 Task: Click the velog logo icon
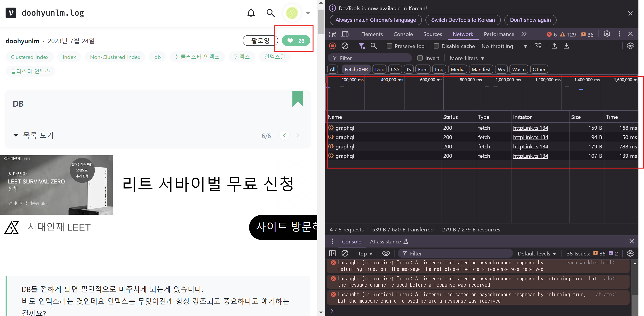tap(11, 13)
